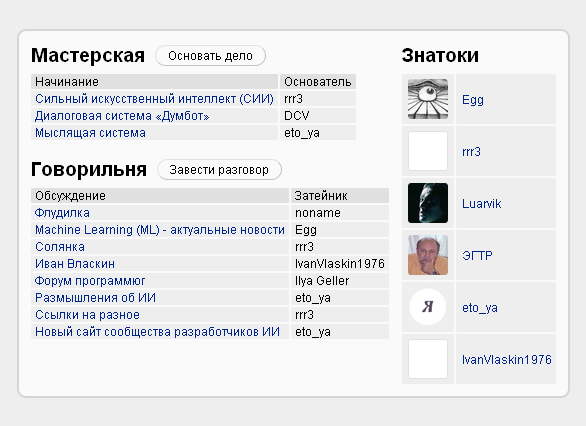
Task: Click the 'Завести разговор' button
Action: [x=219, y=170]
